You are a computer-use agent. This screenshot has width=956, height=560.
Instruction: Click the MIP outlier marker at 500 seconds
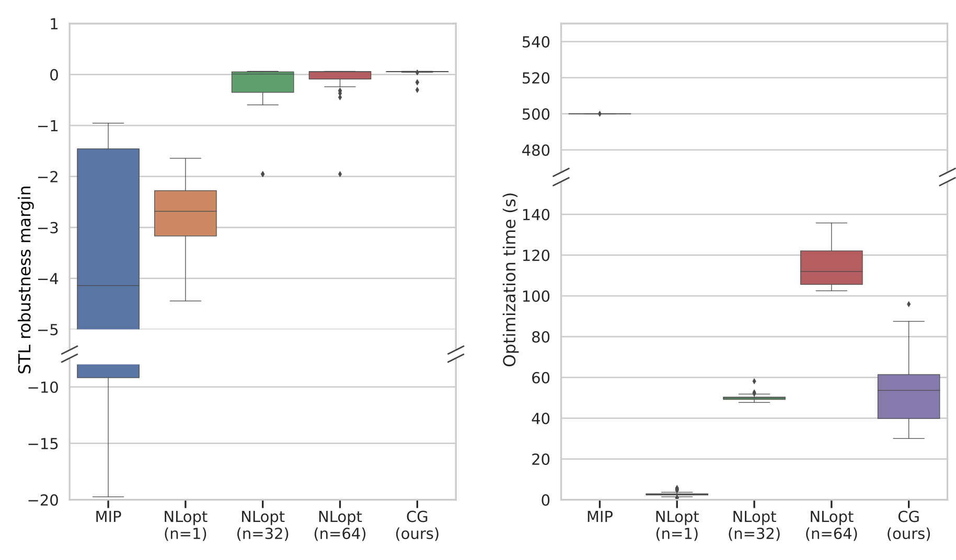click(600, 114)
